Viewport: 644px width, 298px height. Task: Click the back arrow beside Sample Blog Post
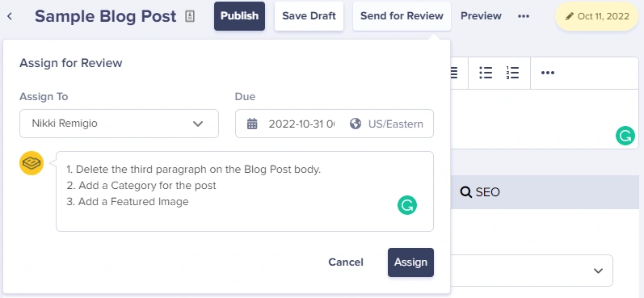click(x=10, y=16)
